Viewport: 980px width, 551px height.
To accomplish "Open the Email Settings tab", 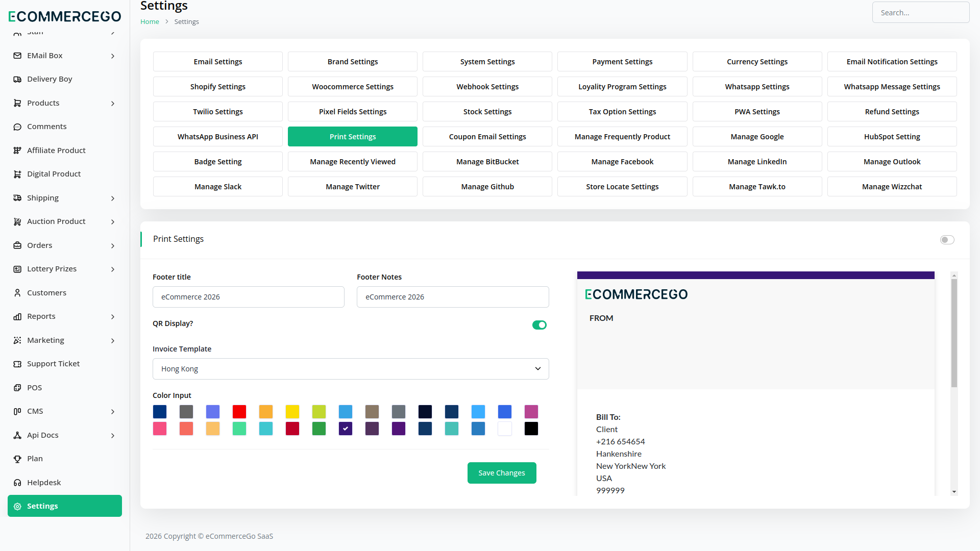I will point(218,62).
